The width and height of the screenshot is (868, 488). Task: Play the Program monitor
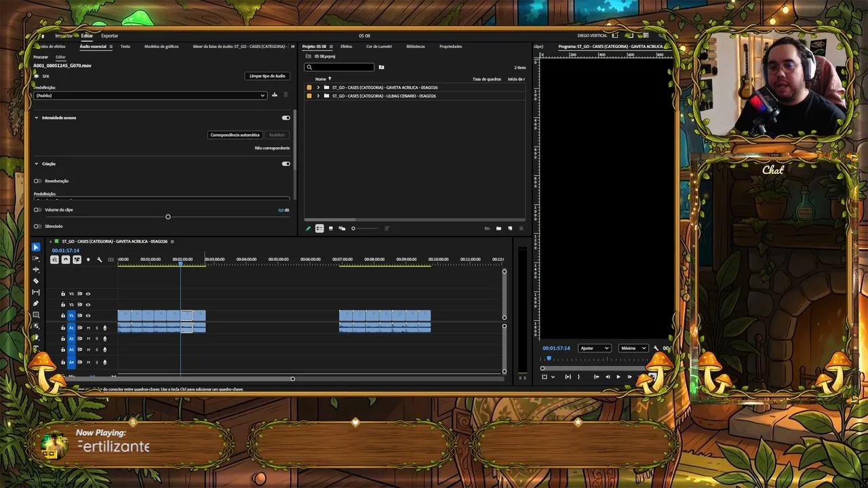618,377
